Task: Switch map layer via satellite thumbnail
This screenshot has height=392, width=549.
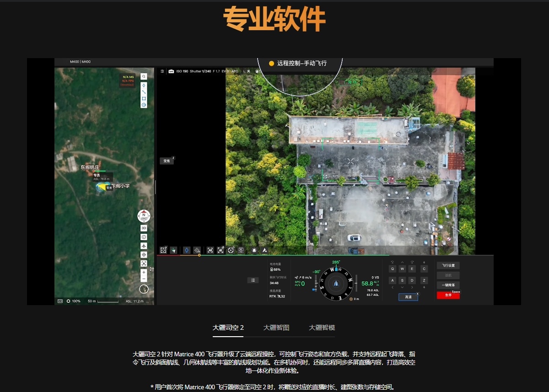Action: click(144, 289)
